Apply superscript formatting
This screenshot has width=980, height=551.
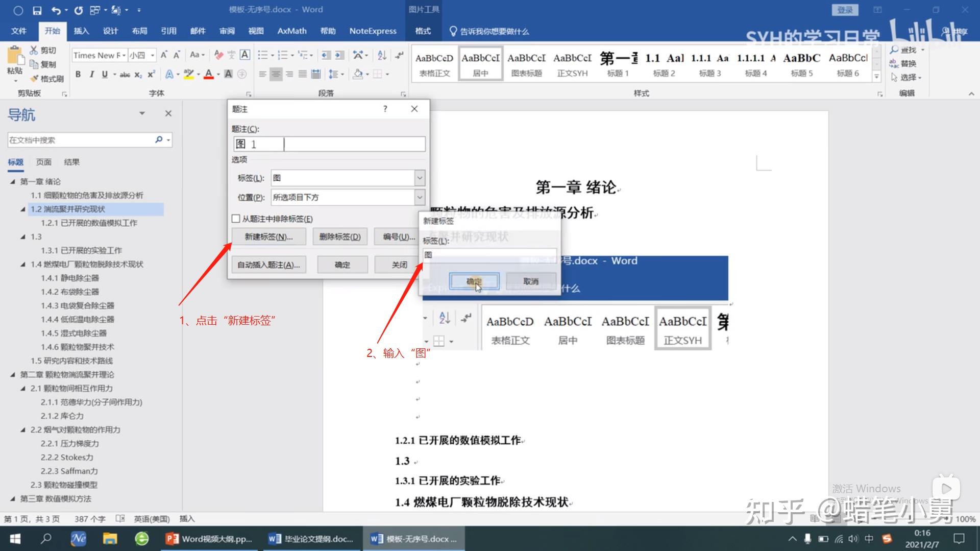click(x=151, y=74)
